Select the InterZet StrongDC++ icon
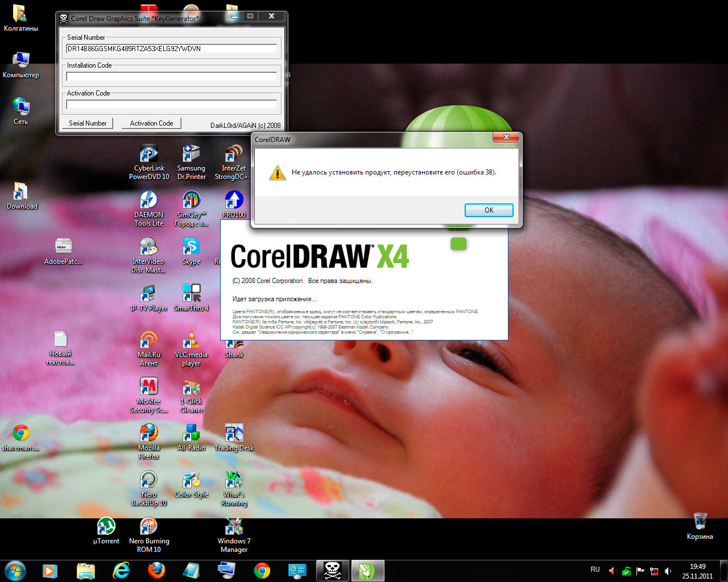 tap(234, 162)
